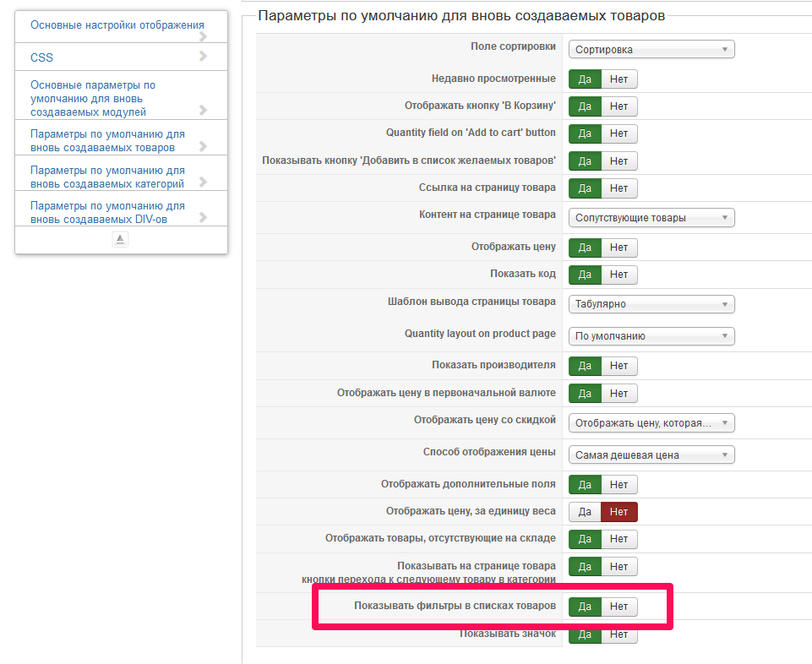Click the collapse-up arrow icon in sidebar
Viewport: 812px width, 664px height.
[x=120, y=239]
